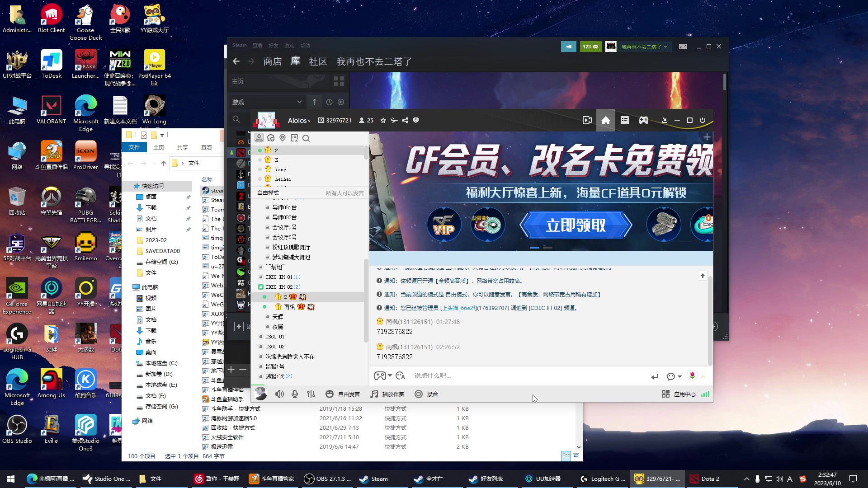Share the YY channel via share icon
The width and height of the screenshot is (868, 488).
point(405,120)
